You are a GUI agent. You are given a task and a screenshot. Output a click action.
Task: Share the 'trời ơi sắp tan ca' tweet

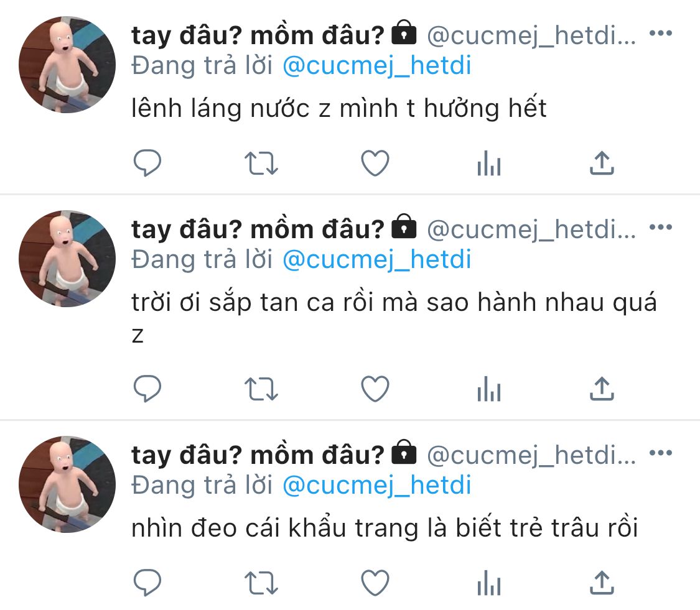click(602, 390)
